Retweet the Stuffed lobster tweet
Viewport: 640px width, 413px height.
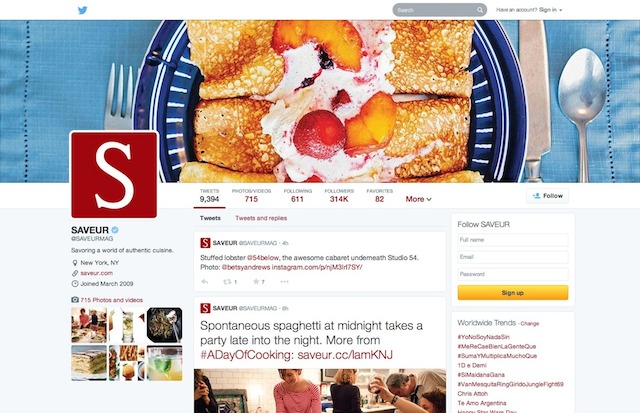(x=227, y=282)
